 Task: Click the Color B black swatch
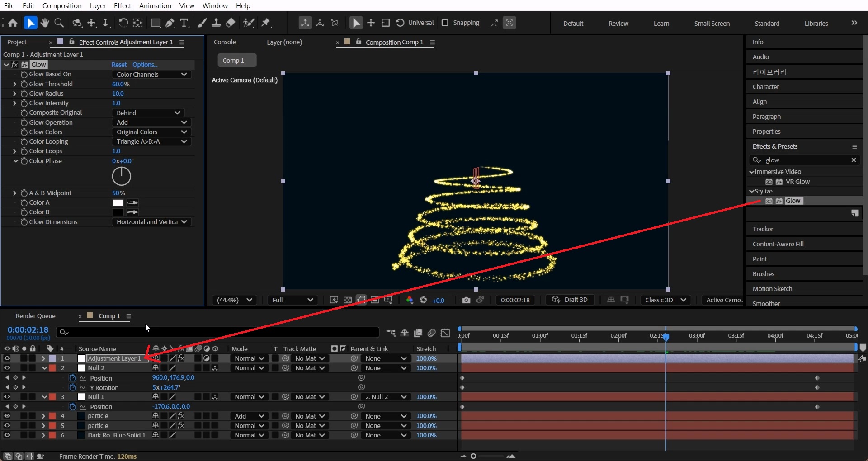[118, 212]
